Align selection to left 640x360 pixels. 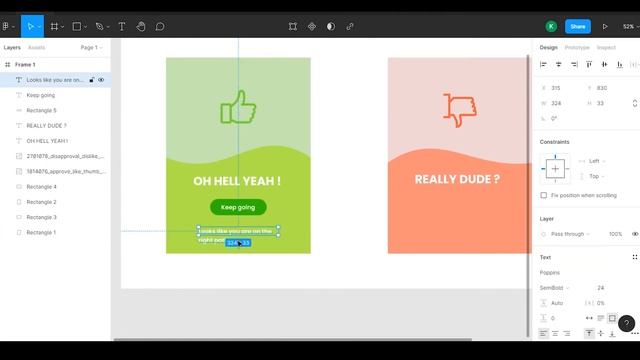pyautogui.click(x=543, y=64)
